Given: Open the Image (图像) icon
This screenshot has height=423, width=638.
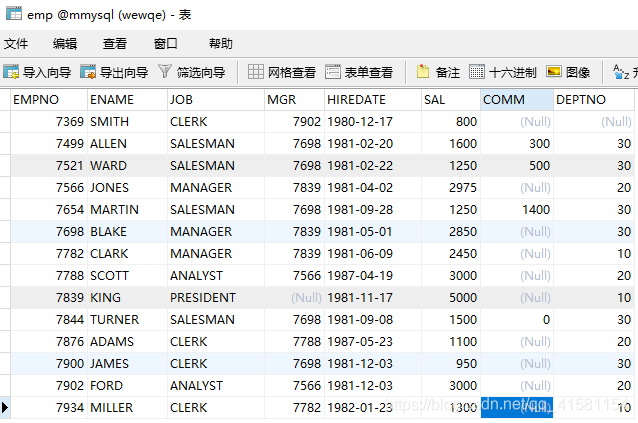Looking at the screenshot, I should coord(554,72).
